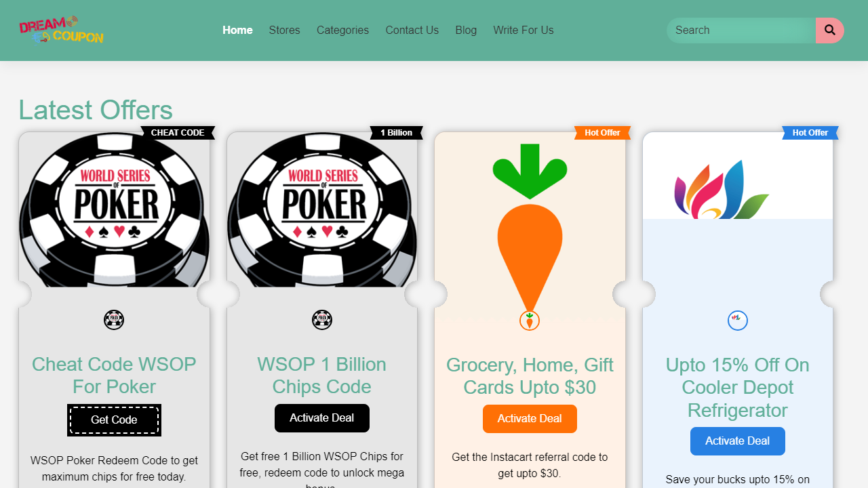Open the Dream Coupon logo
The width and height of the screenshot is (868, 488).
tap(61, 30)
